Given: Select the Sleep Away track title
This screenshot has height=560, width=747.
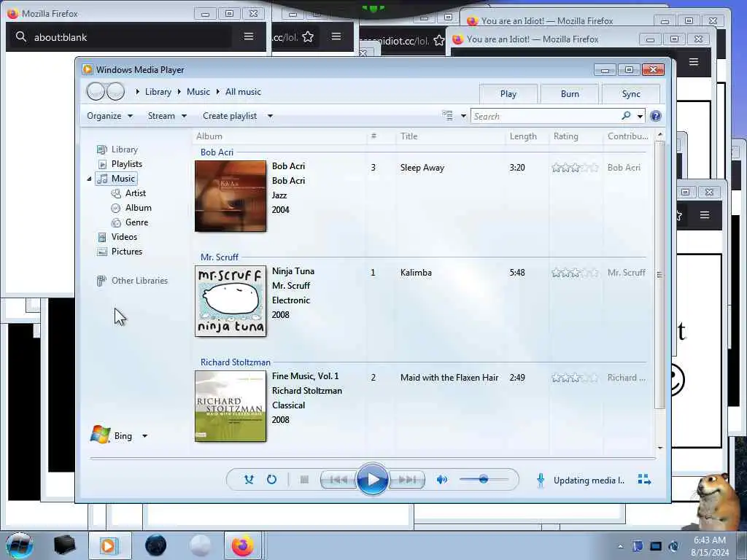Looking at the screenshot, I should pos(422,168).
